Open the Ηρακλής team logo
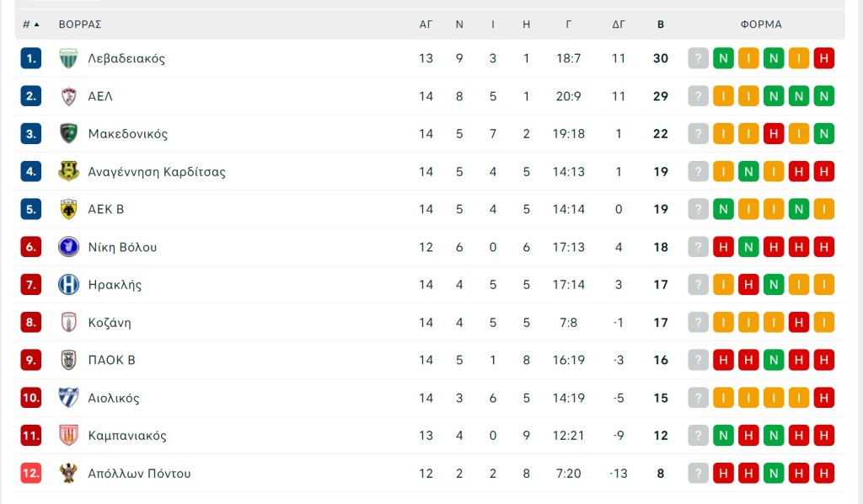This screenshot has height=504, width=863. [x=68, y=284]
